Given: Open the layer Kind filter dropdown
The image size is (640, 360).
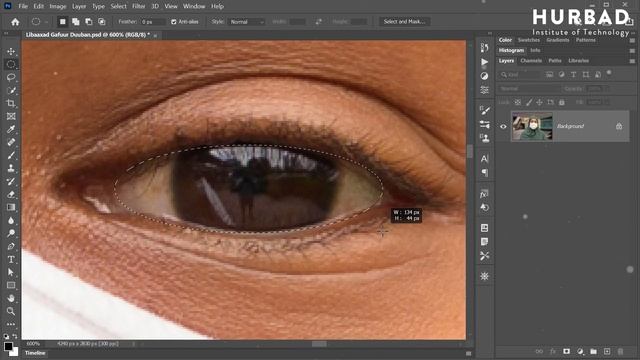Looking at the screenshot, I should 520,75.
